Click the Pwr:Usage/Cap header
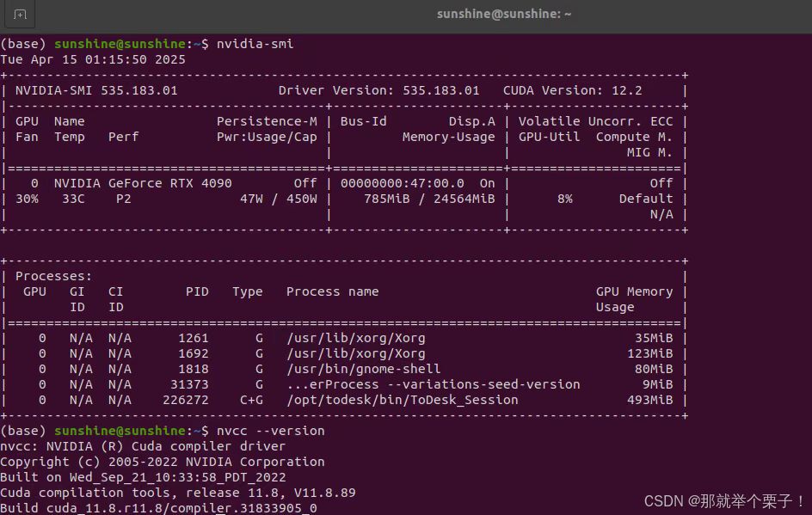This screenshot has height=515, width=812. point(267,138)
